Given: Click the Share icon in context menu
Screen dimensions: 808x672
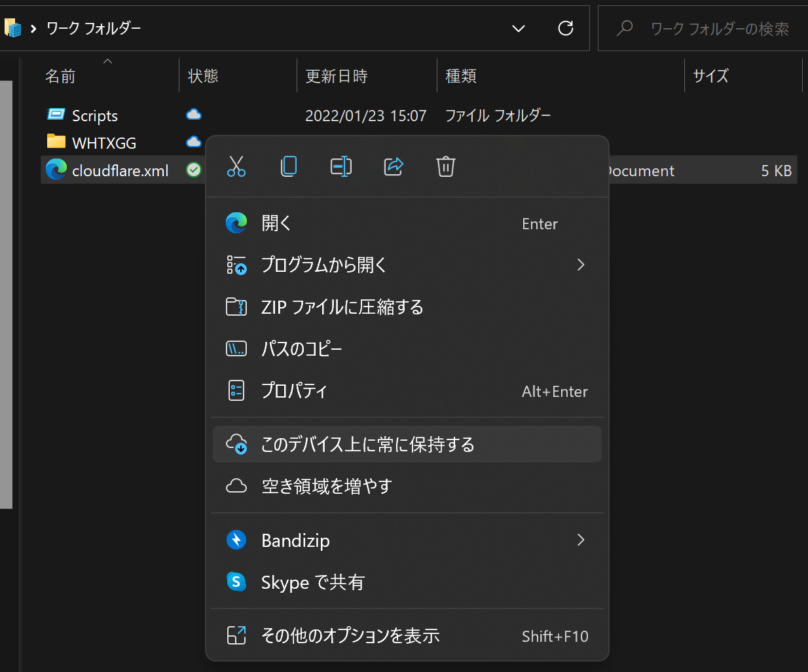Looking at the screenshot, I should point(394,166).
